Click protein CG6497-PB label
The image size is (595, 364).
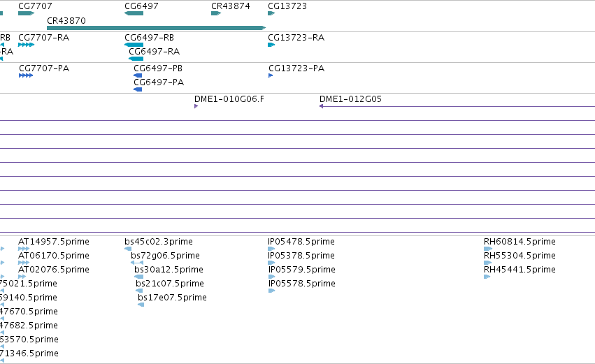coord(158,68)
